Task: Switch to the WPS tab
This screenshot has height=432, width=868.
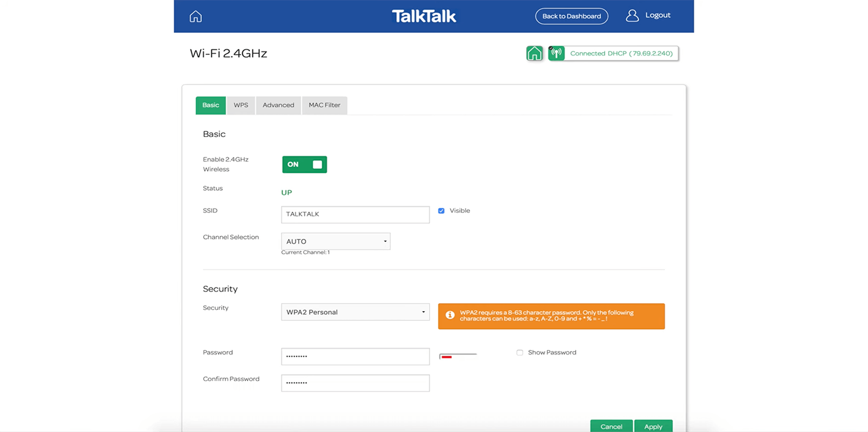Action: [241, 105]
